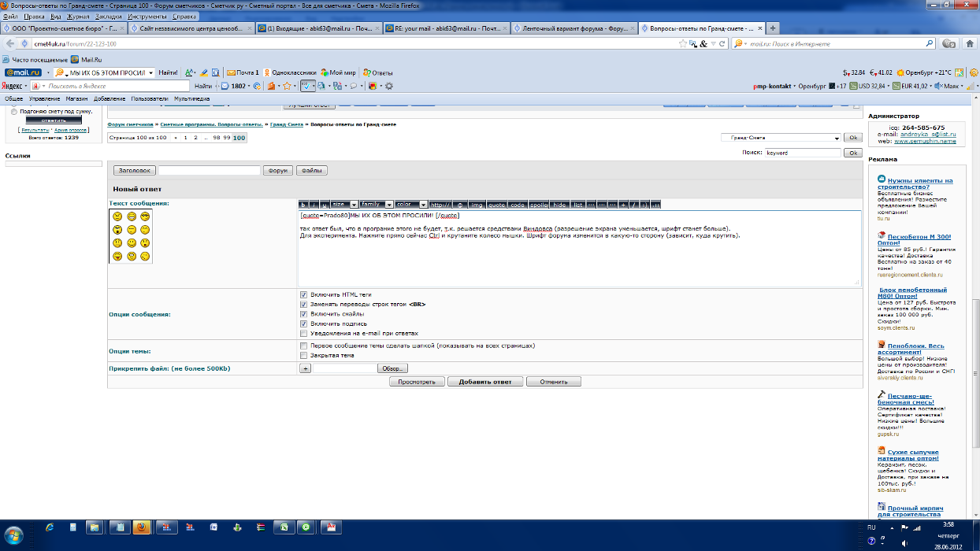Screen dimensions: 980x551
Task: Open 'Управление' in the site admin menu
Action: coord(44,98)
